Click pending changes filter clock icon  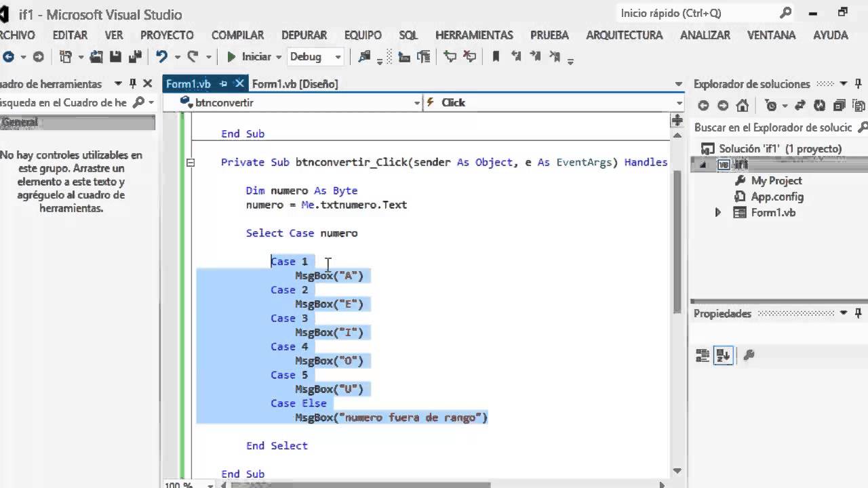771,105
